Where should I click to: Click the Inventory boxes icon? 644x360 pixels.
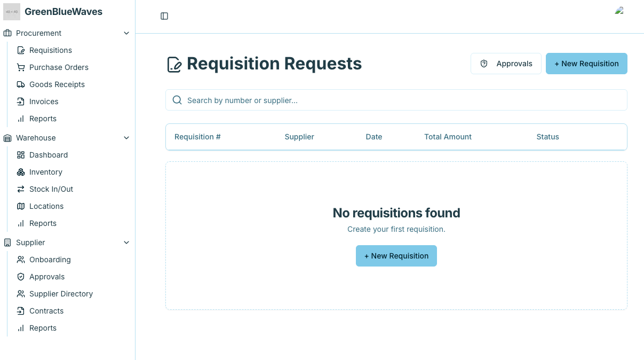21,172
